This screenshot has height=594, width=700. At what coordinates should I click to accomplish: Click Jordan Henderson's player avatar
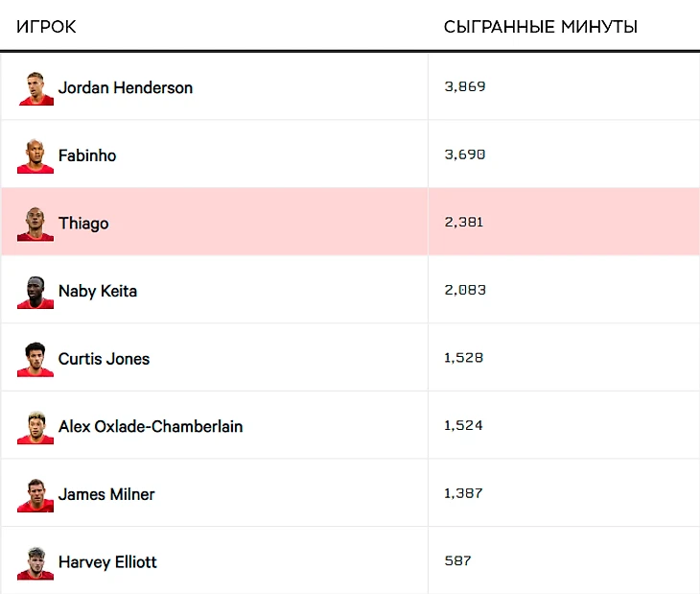(35, 87)
